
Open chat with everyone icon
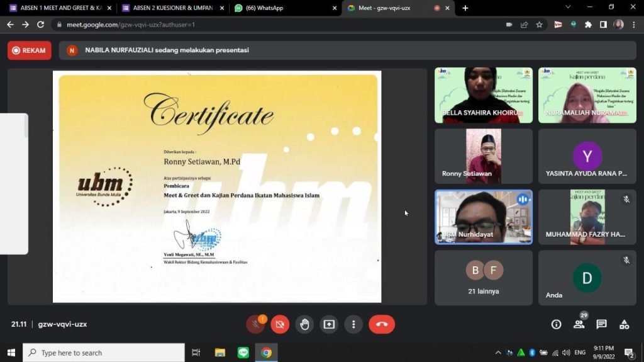[601, 324]
